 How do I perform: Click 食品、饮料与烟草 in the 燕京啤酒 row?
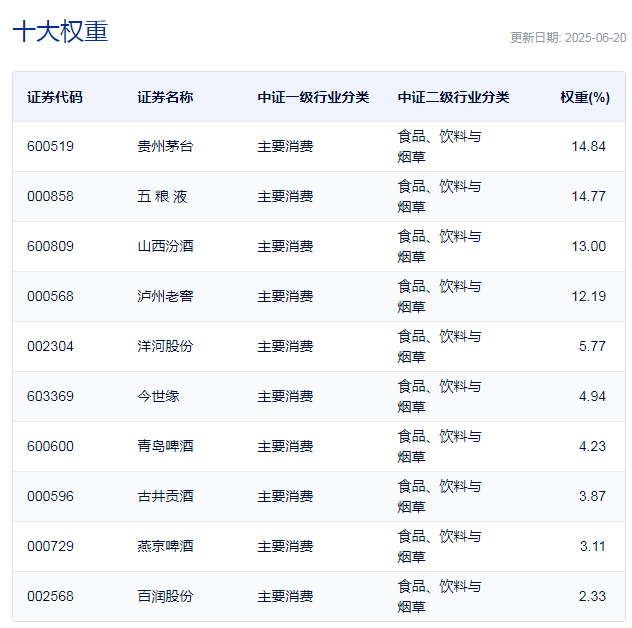coord(439,546)
